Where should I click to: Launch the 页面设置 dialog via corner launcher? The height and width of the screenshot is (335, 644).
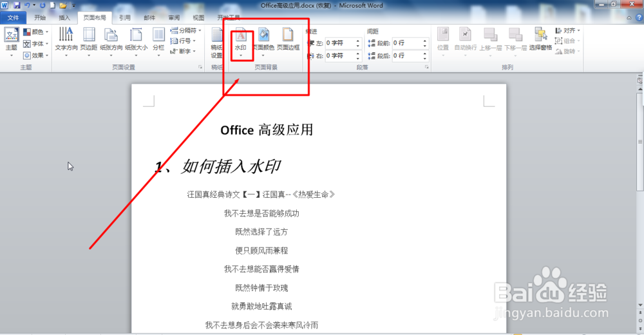pos(200,67)
